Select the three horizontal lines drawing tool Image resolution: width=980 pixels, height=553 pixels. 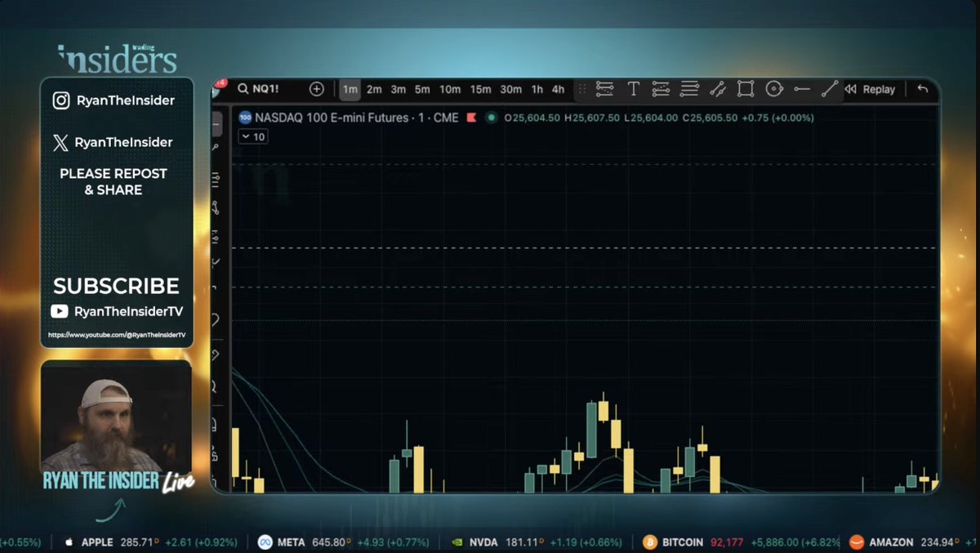tap(689, 89)
